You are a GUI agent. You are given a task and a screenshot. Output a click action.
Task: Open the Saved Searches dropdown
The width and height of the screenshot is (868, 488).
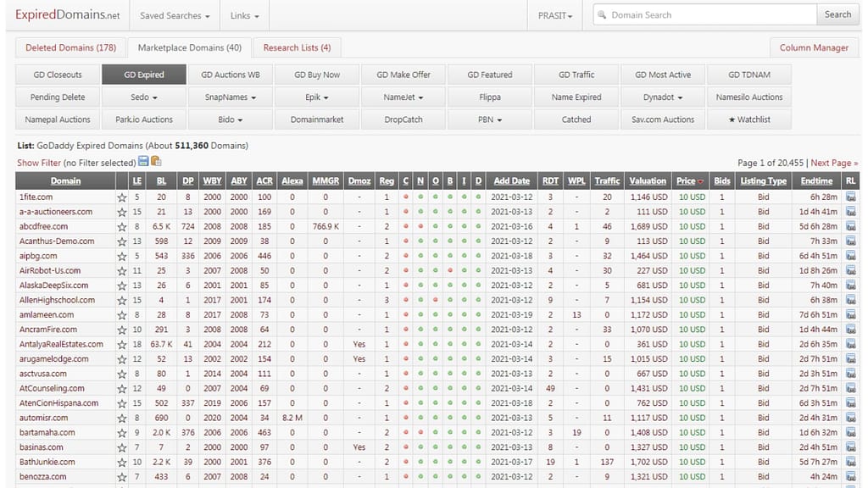tap(174, 14)
